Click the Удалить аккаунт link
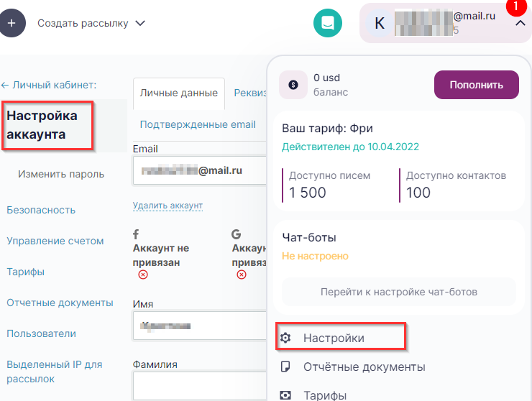This screenshot has width=532, height=401. (168, 206)
